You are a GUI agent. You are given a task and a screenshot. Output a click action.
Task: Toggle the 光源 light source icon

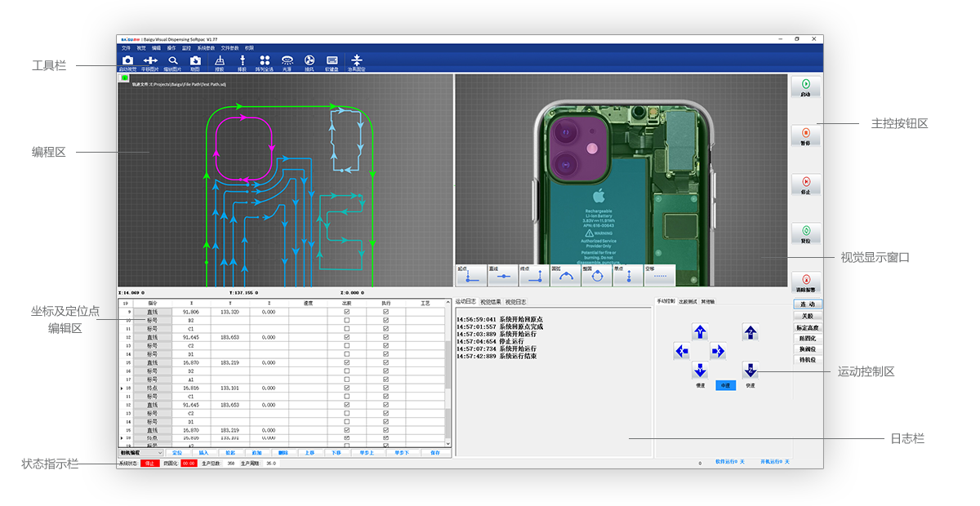click(x=287, y=61)
